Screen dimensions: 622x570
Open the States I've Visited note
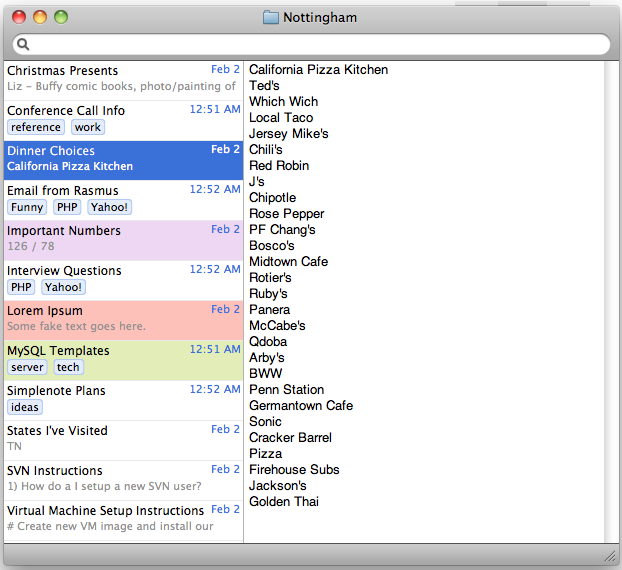pyautogui.click(x=120, y=438)
